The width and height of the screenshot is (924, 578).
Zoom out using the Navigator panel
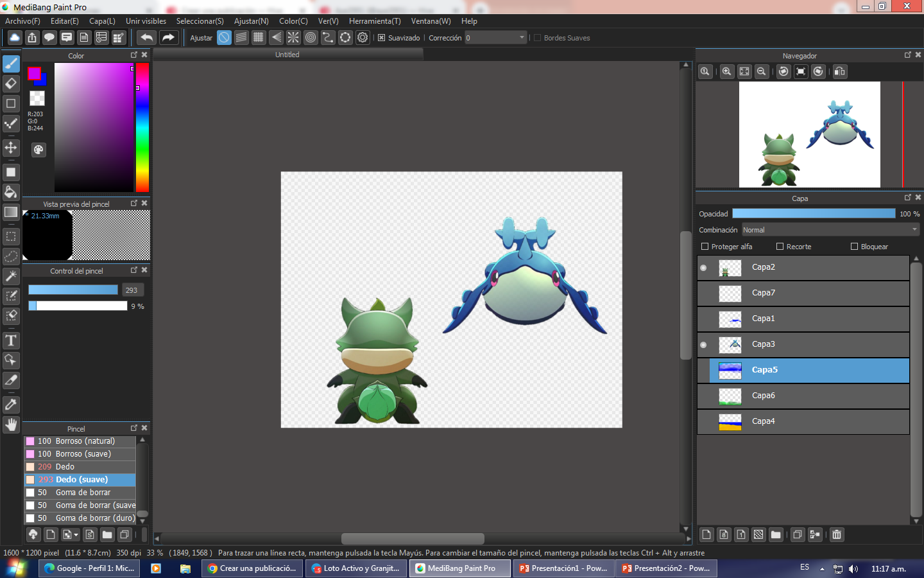tap(761, 71)
